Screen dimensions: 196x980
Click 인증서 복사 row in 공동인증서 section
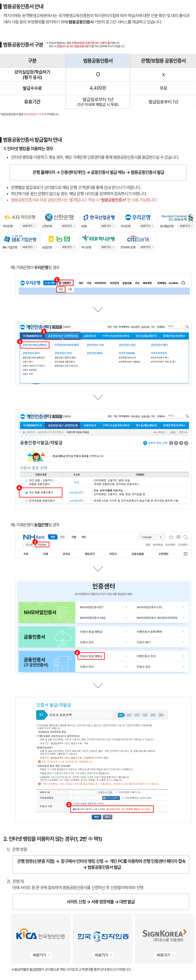[x=103, y=666]
